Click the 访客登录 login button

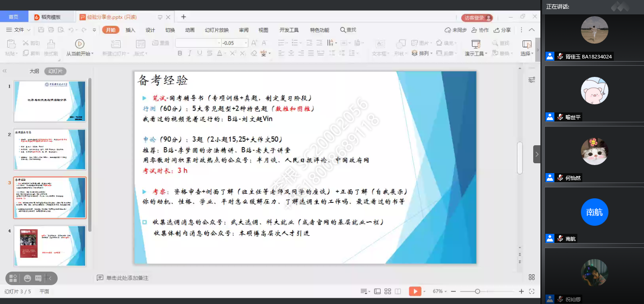(x=476, y=18)
